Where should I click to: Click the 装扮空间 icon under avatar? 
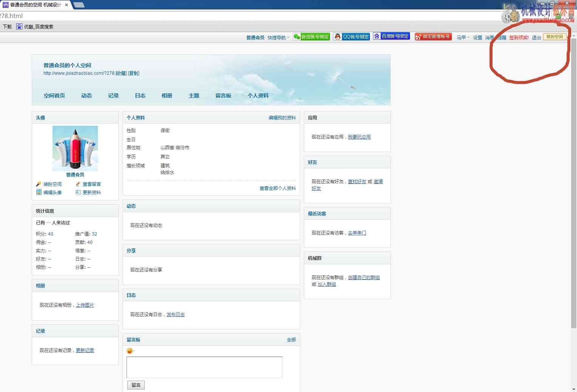(x=39, y=184)
